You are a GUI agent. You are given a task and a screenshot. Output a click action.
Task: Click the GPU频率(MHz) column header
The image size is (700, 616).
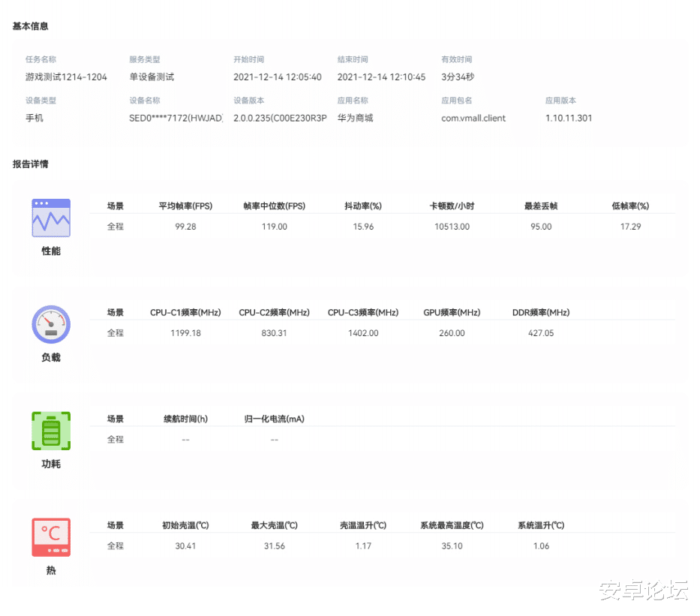click(452, 312)
